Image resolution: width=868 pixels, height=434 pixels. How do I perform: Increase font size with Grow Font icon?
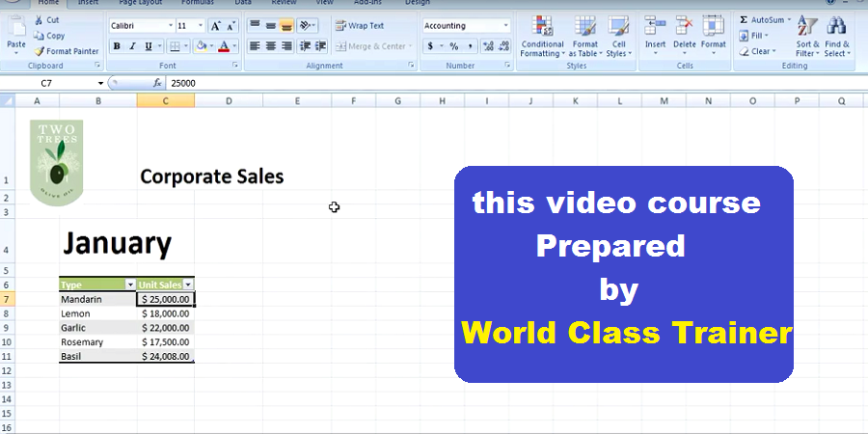216,26
